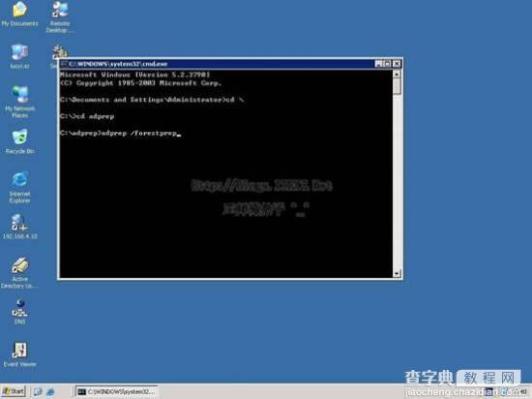Select the My Computer desktop icon
The width and height of the screenshot is (532, 399).
coord(19,57)
